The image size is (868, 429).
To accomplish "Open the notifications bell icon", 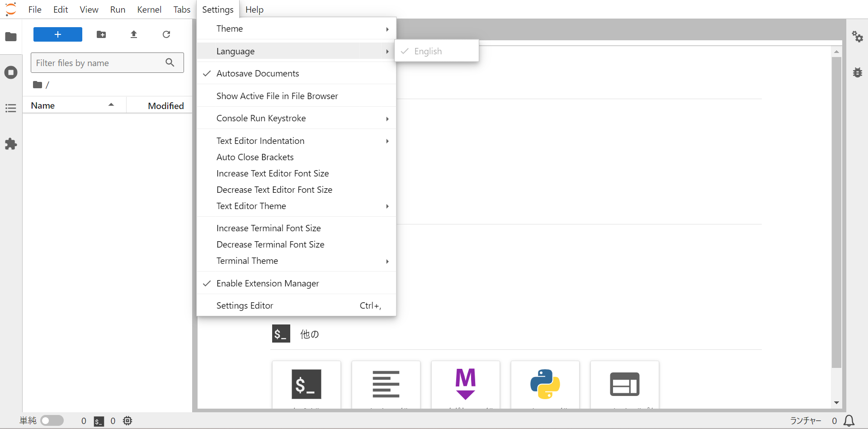I will click(x=849, y=421).
